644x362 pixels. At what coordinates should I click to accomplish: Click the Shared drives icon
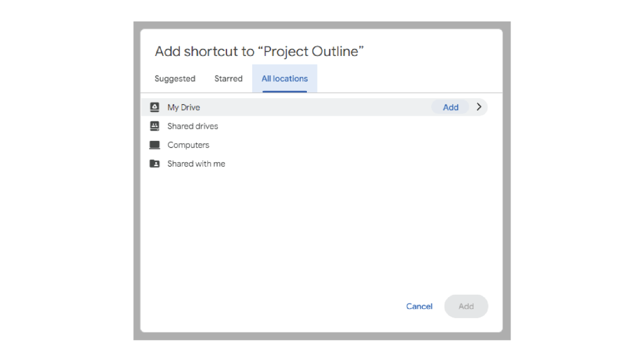click(154, 126)
